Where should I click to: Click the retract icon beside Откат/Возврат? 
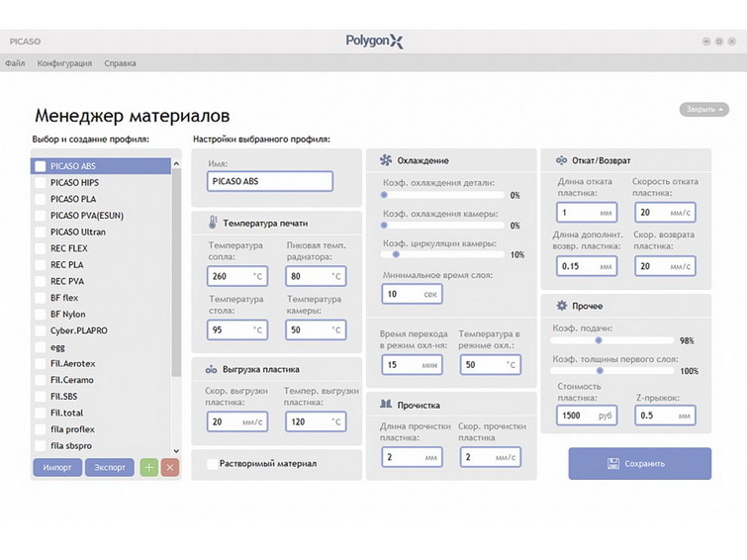tap(561, 160)
